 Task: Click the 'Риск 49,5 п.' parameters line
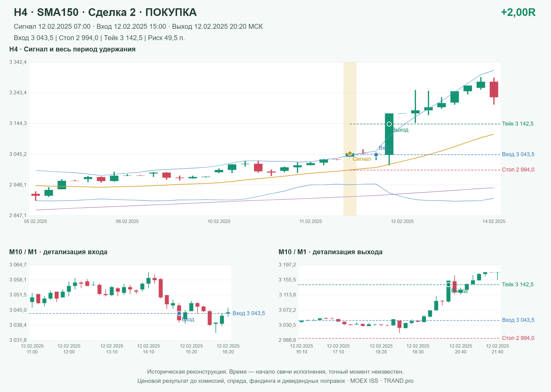99,38
